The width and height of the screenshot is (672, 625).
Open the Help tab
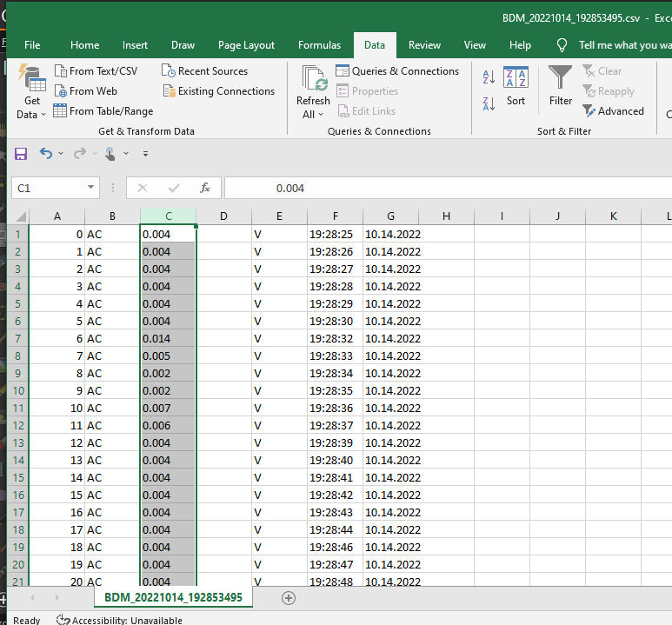point(520,45)
